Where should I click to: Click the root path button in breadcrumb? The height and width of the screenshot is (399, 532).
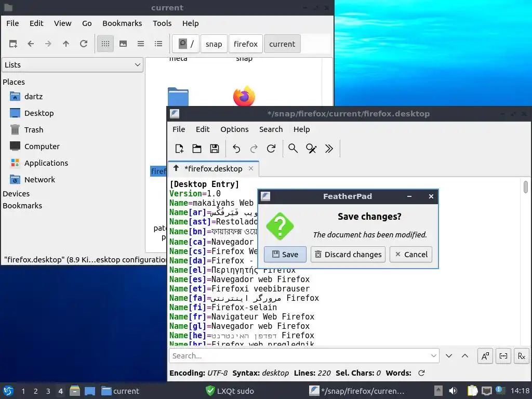(x=186, y=44)
